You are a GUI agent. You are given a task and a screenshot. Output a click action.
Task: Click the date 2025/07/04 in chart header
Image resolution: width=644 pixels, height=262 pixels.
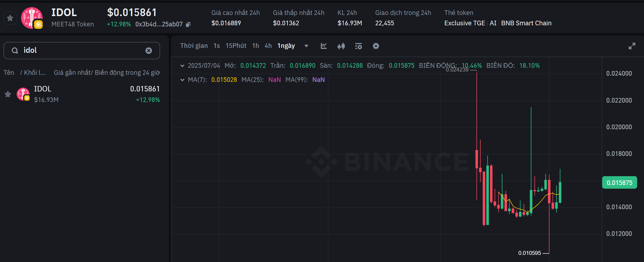[x=204, y=66]
